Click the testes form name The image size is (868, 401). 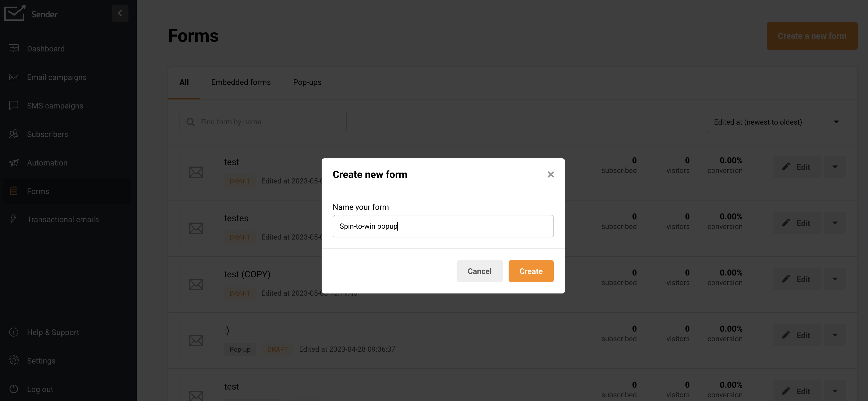pos(236,218)
